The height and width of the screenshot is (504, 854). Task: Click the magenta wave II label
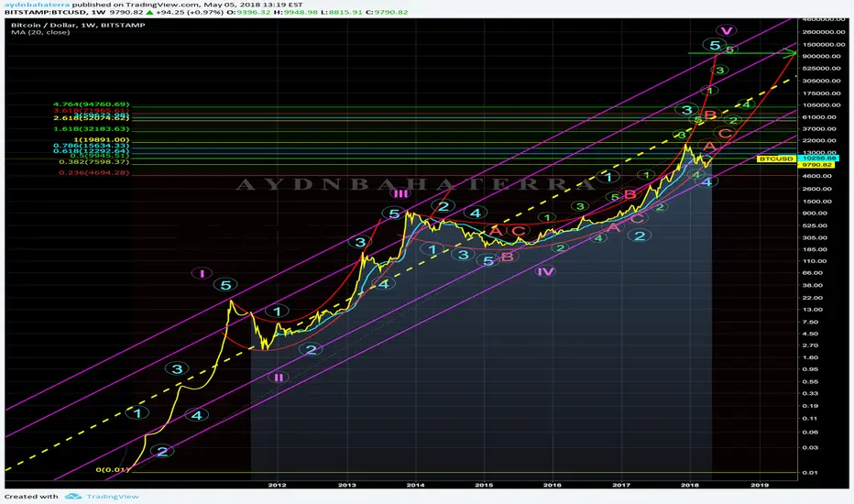point(279,377)
